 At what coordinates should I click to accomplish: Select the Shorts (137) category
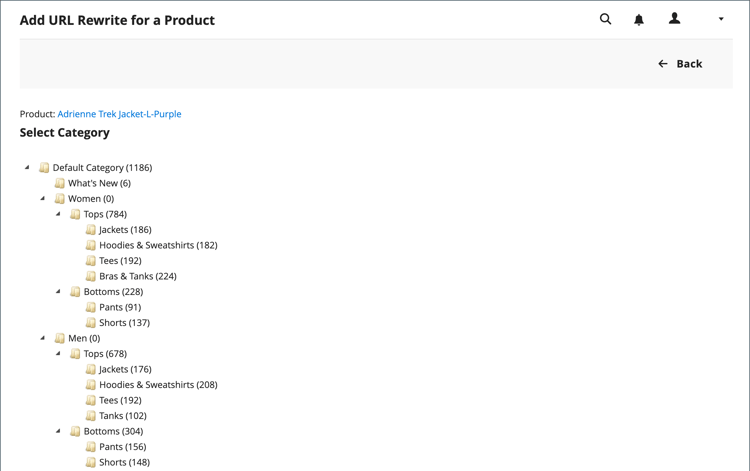(x=124, y=323)
